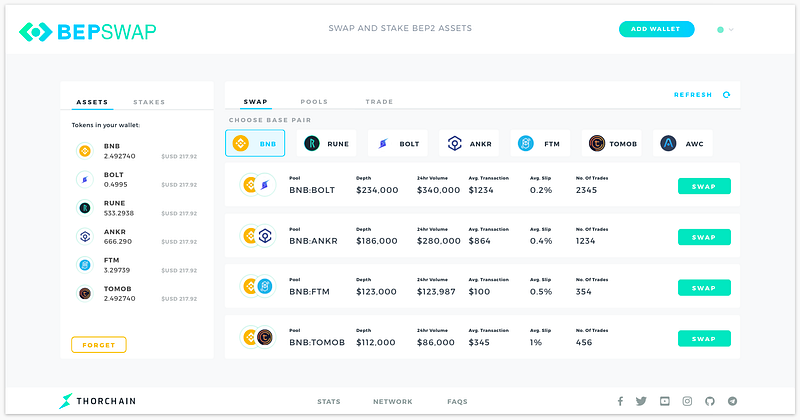
Task: Click Swap button for BNB:FTM pool
Action: [704, 288]
